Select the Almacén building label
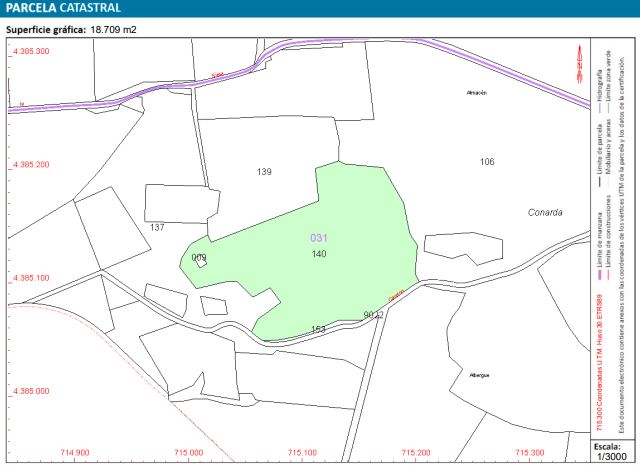 [x=476, y=93]
